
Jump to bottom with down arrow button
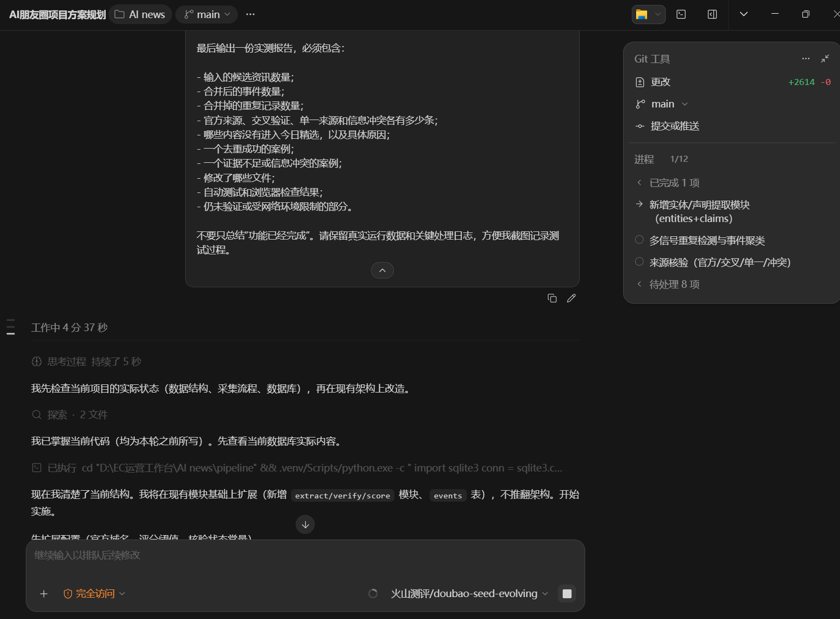click(305, 525)
